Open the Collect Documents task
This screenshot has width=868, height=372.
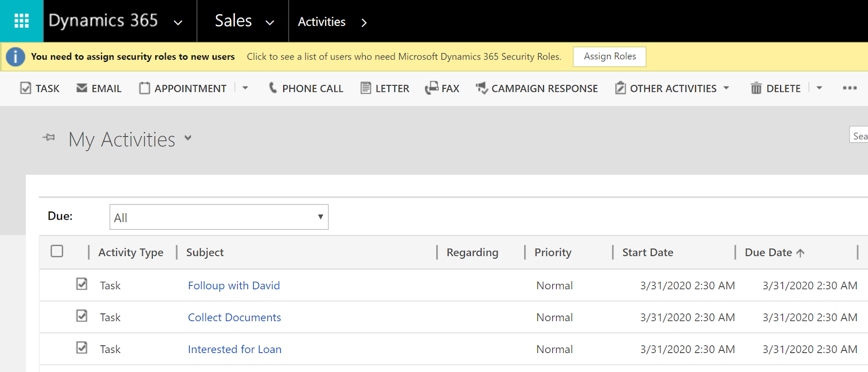click(x=234, y=318)
